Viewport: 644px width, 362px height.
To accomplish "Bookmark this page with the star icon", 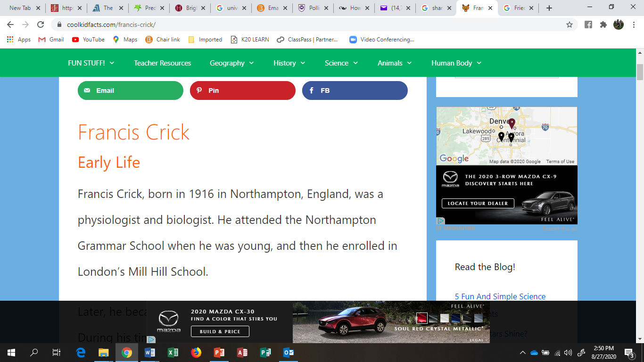I will click(x=569, y=25).
